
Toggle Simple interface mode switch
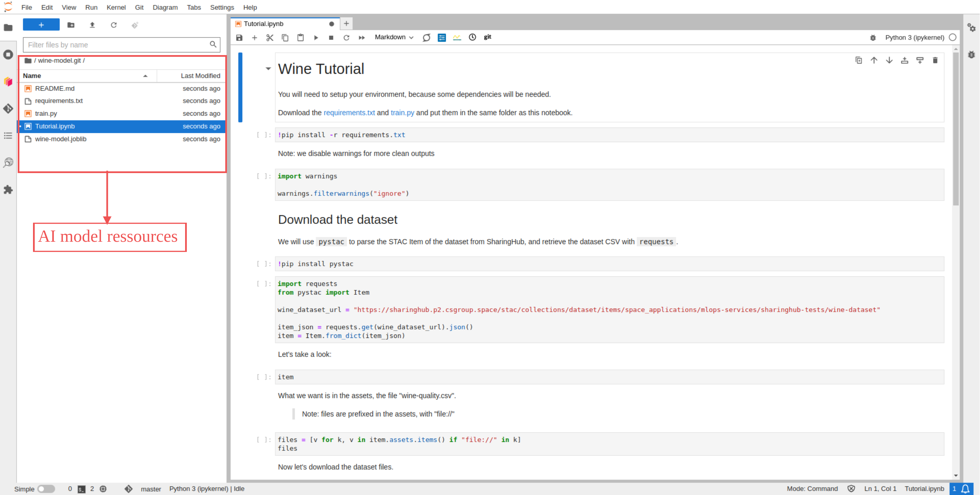pos(46,489)
